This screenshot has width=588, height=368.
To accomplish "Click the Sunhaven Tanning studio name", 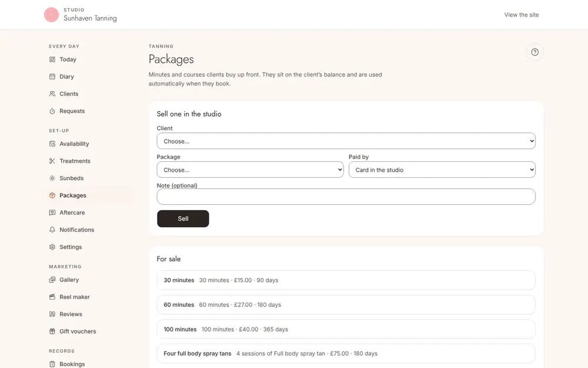I will coord(90,18).
